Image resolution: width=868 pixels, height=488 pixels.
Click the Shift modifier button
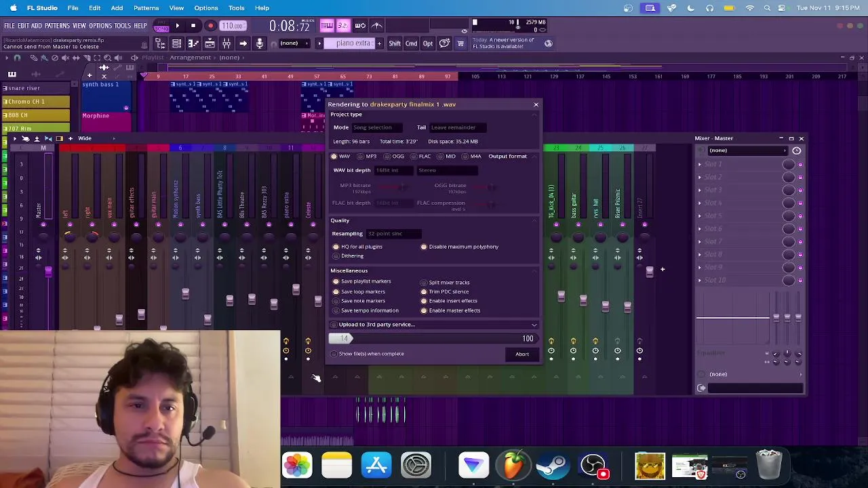(395, 43)
